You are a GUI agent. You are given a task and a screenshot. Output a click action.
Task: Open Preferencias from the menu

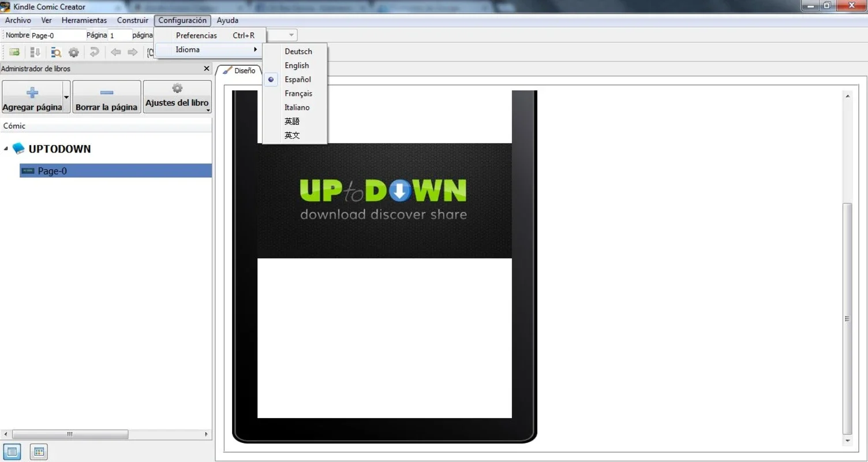(x=209, y=35)
